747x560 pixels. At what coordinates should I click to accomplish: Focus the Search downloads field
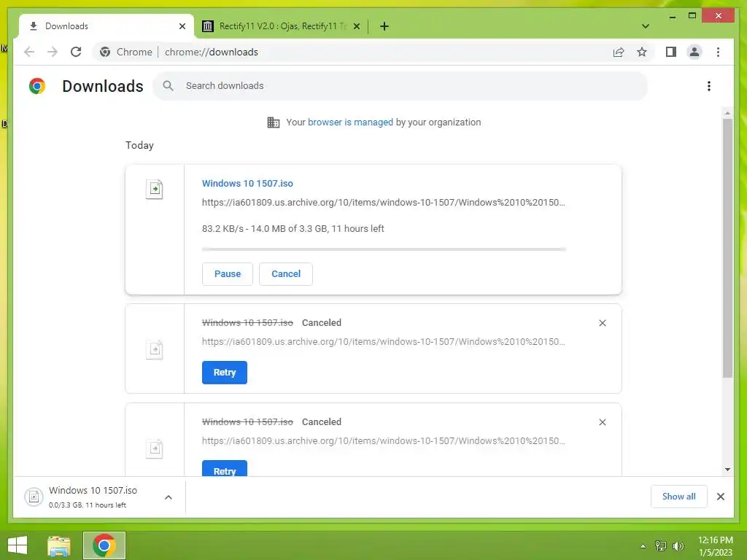[x=400, y=86]
